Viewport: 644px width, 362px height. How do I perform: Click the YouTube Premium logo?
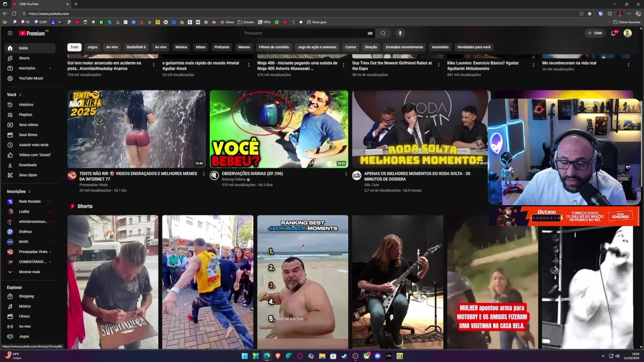tap(33, 33)
